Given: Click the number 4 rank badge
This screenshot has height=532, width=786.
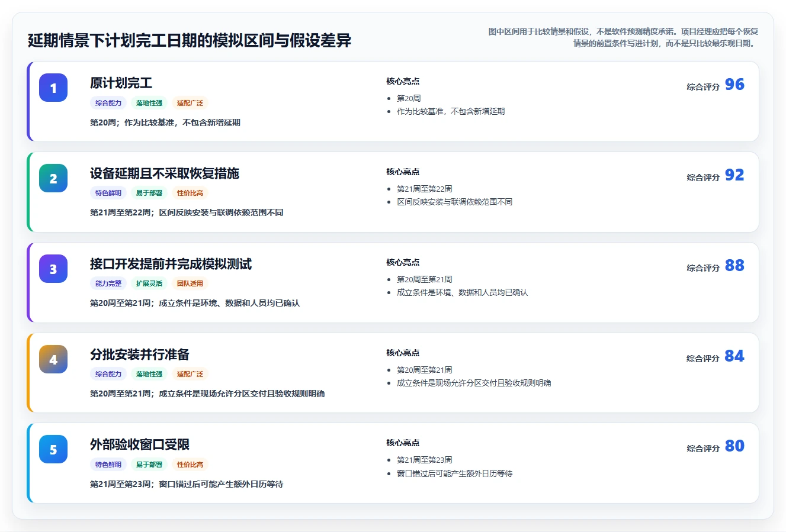Looking at the screenshot, I should (x=53, y=359).
